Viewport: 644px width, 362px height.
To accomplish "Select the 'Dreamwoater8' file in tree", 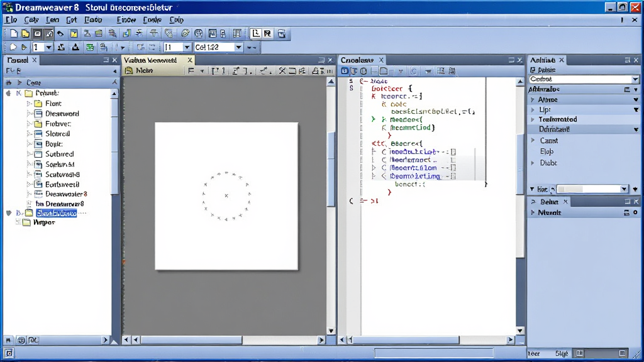I will [x=66, y=194].
